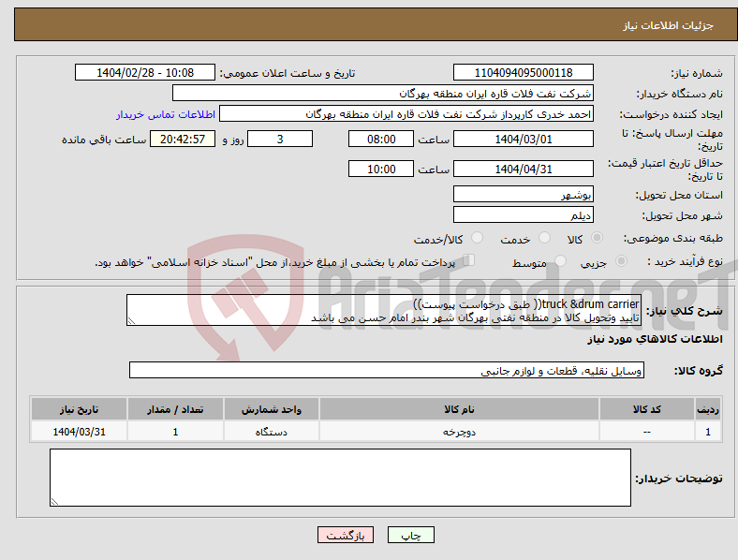Click the دستگاه unit cell
738x560 pixels.
[x=272, y=432]
